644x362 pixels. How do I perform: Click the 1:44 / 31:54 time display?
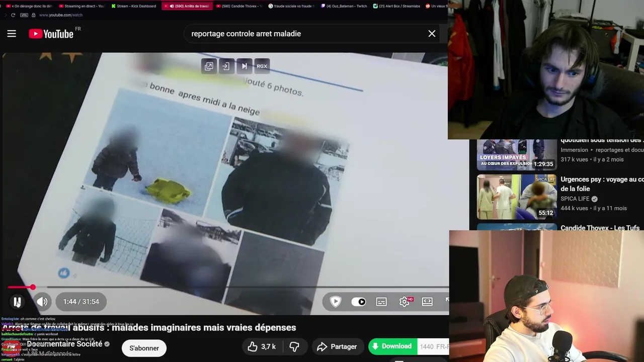[x=81, y=302]
